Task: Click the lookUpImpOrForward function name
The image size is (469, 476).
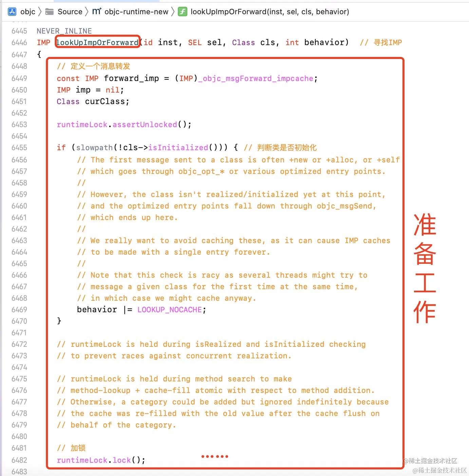Action: click(x=97, y=42)
